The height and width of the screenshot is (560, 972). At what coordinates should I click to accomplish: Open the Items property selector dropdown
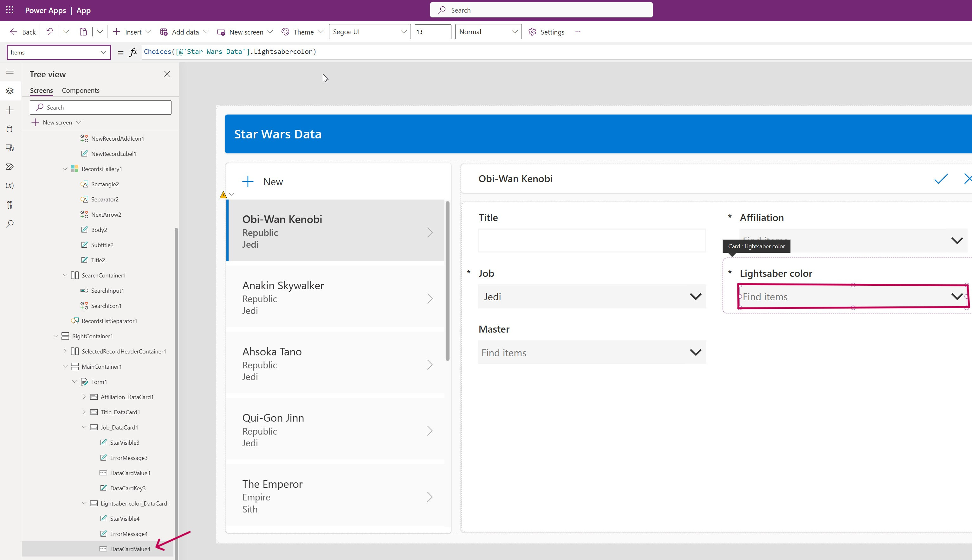[x=59, y=52]
